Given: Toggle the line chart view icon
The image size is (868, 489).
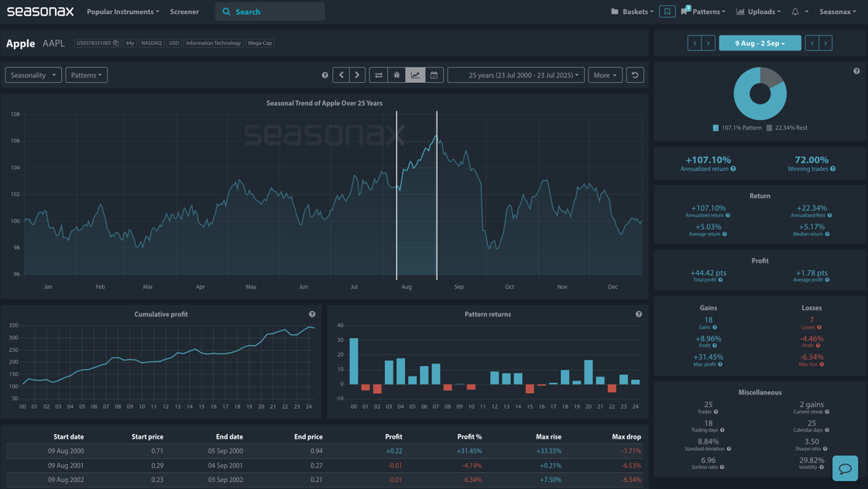Looking at the screenshot, I should click(415, 75).
